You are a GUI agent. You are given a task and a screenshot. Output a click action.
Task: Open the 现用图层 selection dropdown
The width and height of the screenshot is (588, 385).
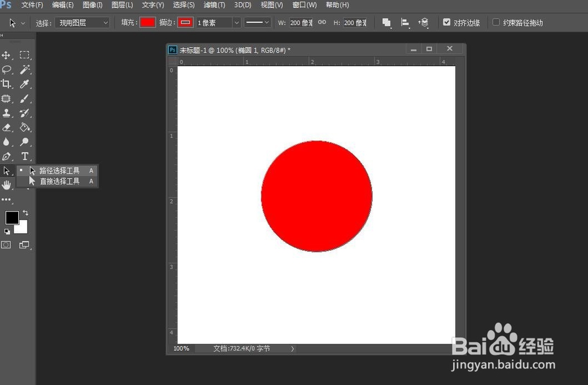[82, 22]
